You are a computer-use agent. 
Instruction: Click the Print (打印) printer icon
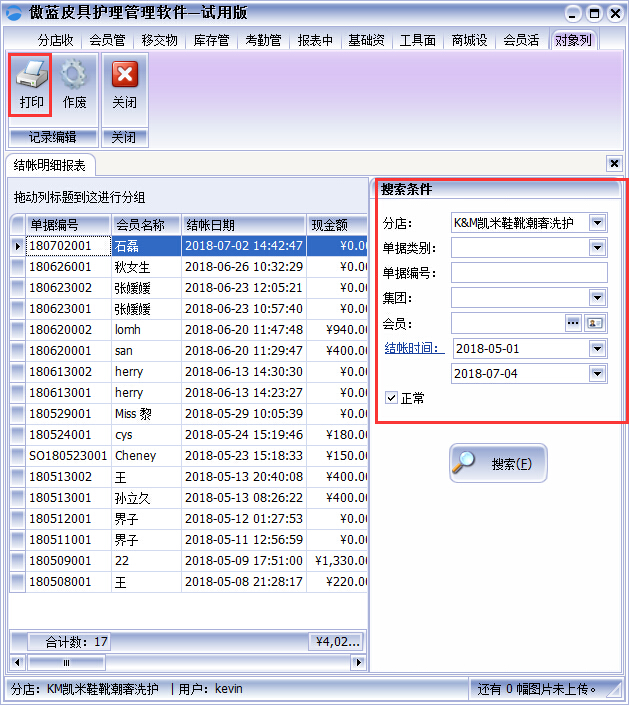(x=31, y=76)
